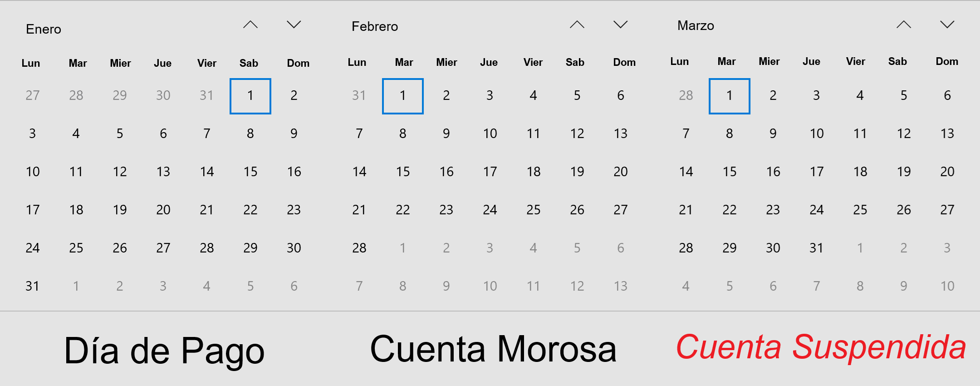Go to next month in Enero calendar
The image size is (980, 386).
pyautogui.click(x=294, y=25)
